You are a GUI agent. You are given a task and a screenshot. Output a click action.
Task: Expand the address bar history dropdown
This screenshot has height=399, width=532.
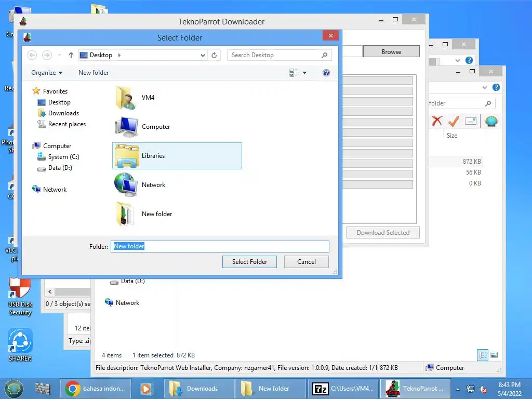(203, 55)
